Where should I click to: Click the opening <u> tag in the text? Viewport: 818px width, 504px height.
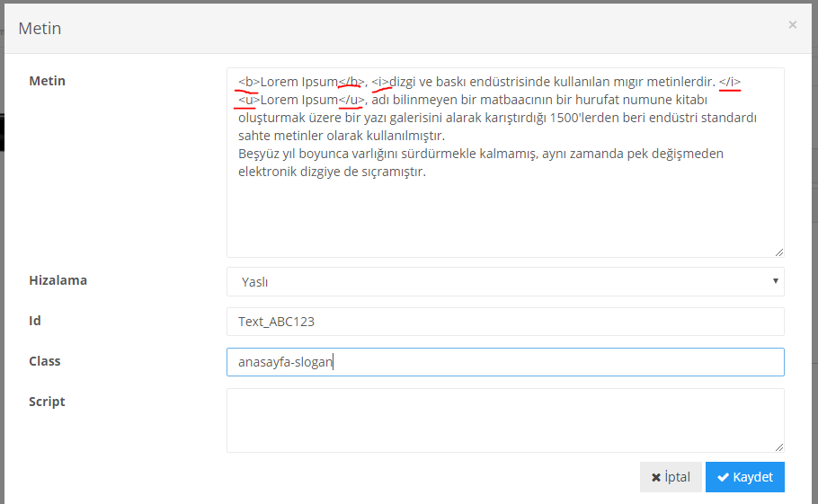[249, 100]
